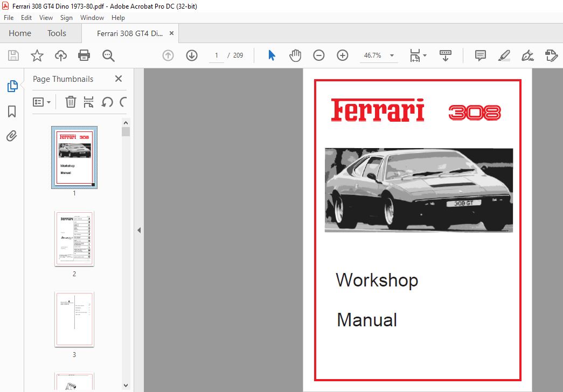Open the View menu

(x=46, y=18)
